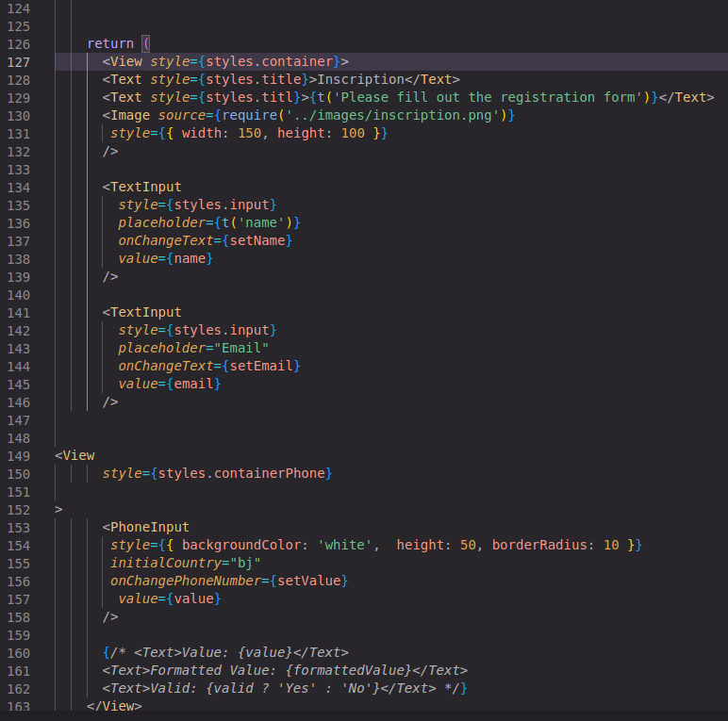Click the first TextInput tag on line 134
Image resolution: width=728 pixels, height=721 pixels.
(x=146, y=188)
